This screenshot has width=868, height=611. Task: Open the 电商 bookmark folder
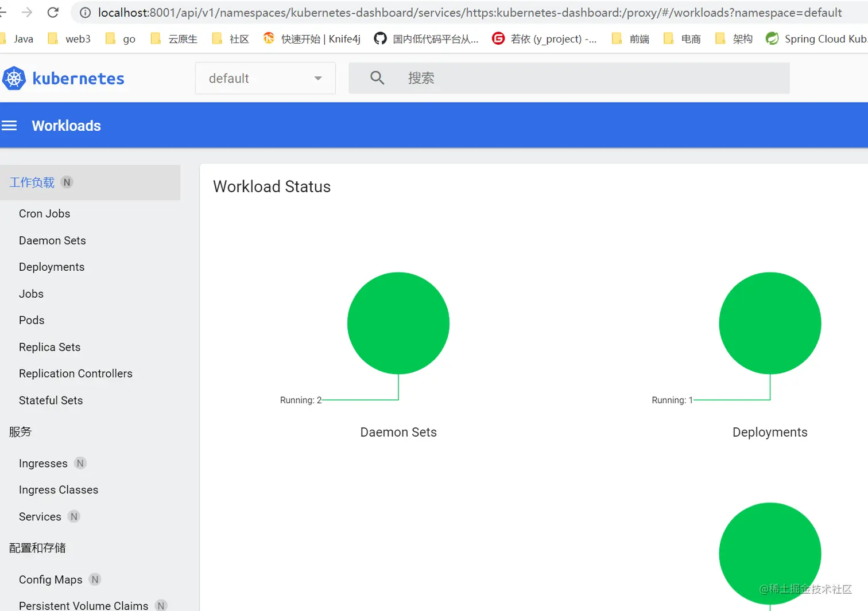pyautogui.click(x=682, y=38)
